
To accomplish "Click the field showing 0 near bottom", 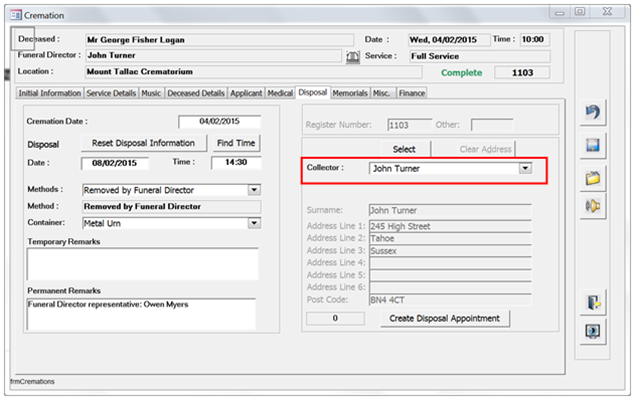I will click(x=335, y=318).
